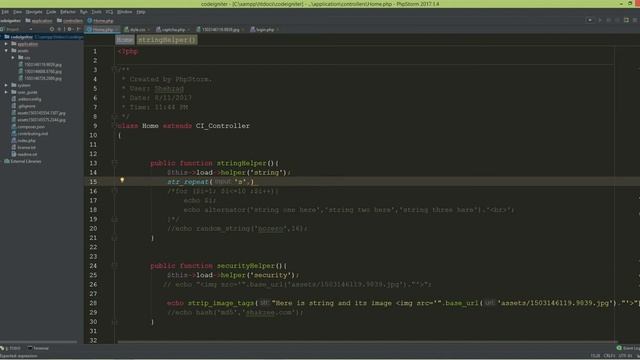Collapse the assets folder in project tree
Screen dimensions: 640x360
(x=6, y=51)
